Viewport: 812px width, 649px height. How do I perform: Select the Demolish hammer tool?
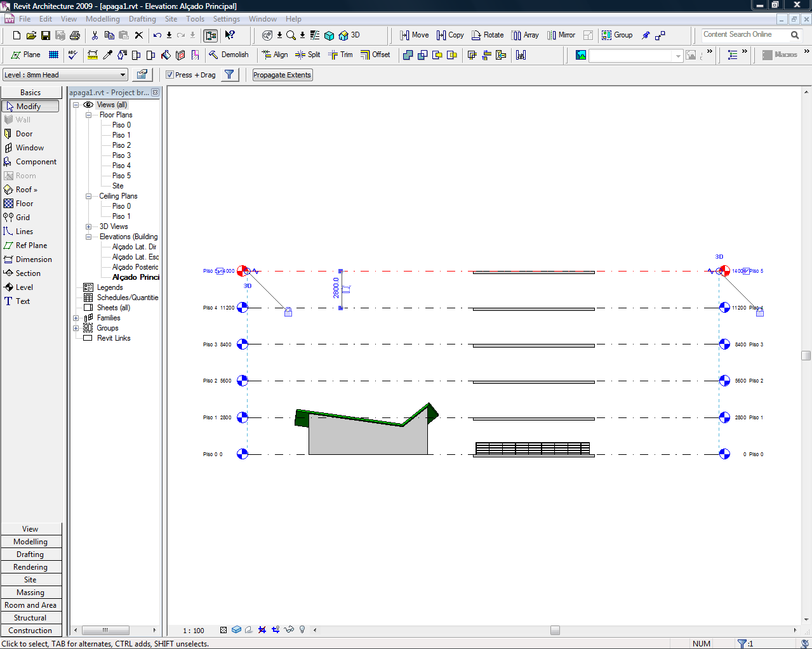[229, 55]
